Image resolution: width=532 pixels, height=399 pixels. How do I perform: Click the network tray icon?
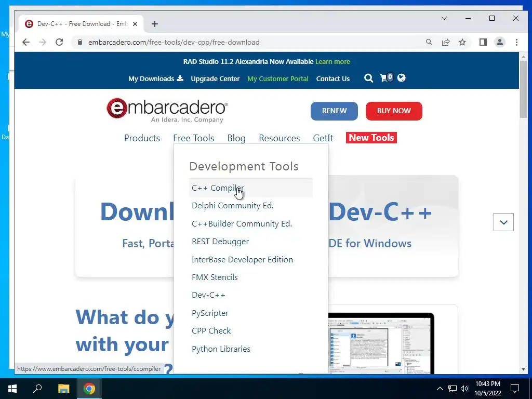click(x=453, y=389)
